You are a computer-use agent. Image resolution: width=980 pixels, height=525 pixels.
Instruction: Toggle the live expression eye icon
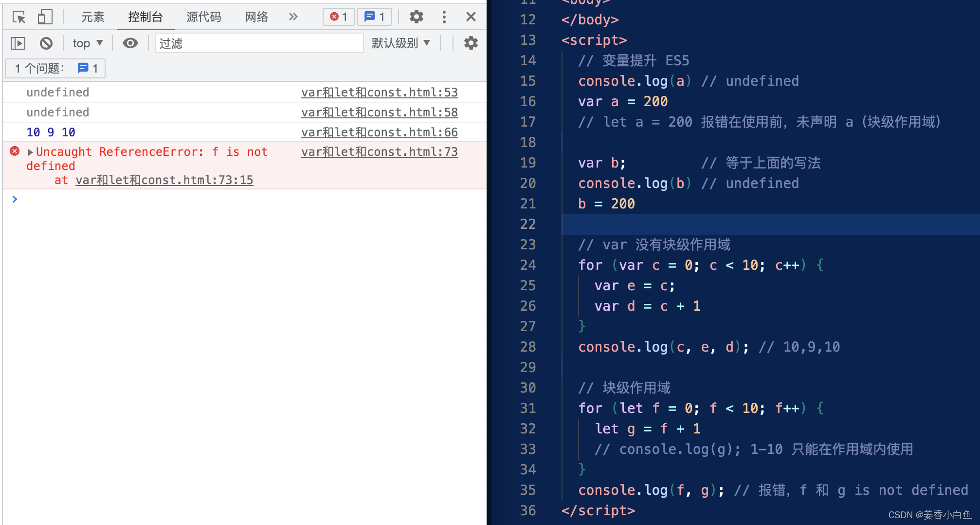point(130,43)
